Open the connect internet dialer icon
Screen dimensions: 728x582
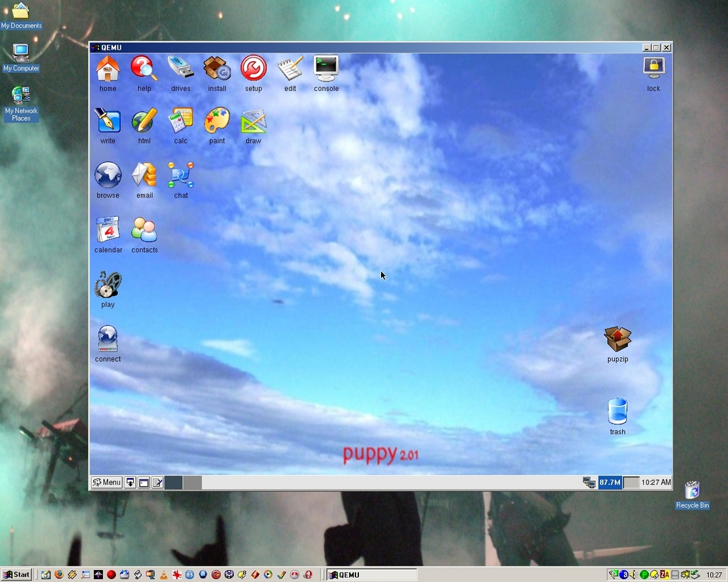pyautogui.click(x=108, y=343)
